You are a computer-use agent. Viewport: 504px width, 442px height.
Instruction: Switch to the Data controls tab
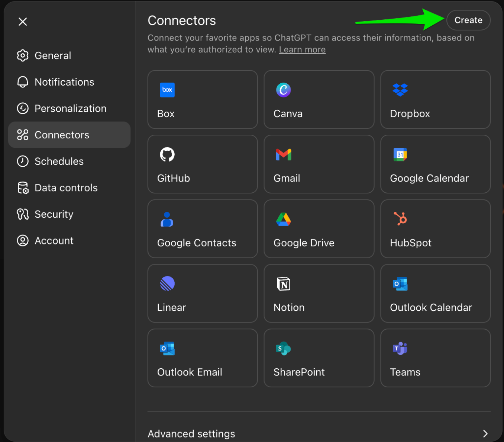[x=66, y=188]
